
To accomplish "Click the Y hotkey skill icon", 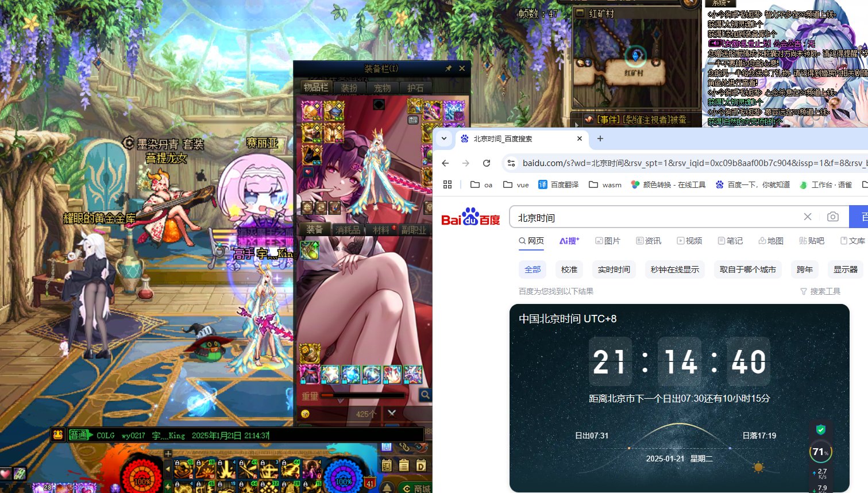I will [290, 469].
